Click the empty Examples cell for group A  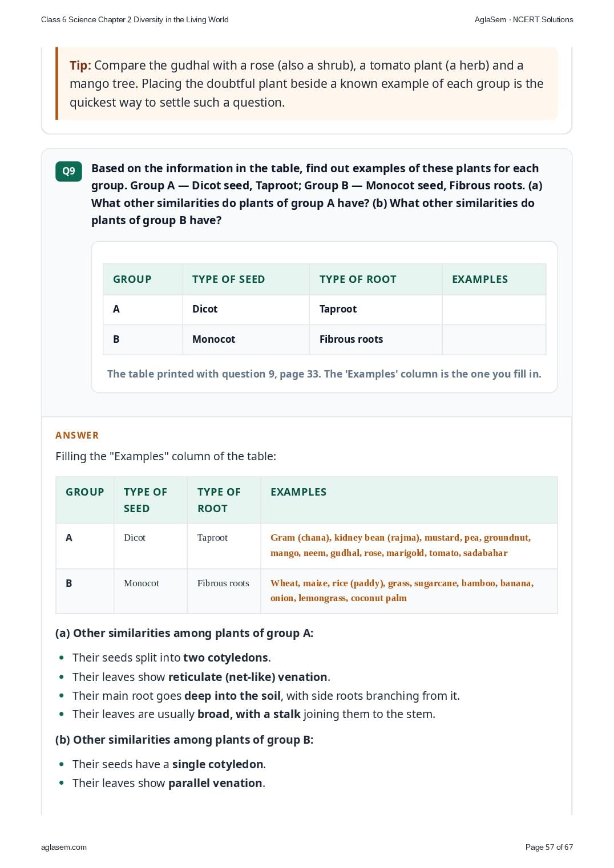(x=494, y=310)
